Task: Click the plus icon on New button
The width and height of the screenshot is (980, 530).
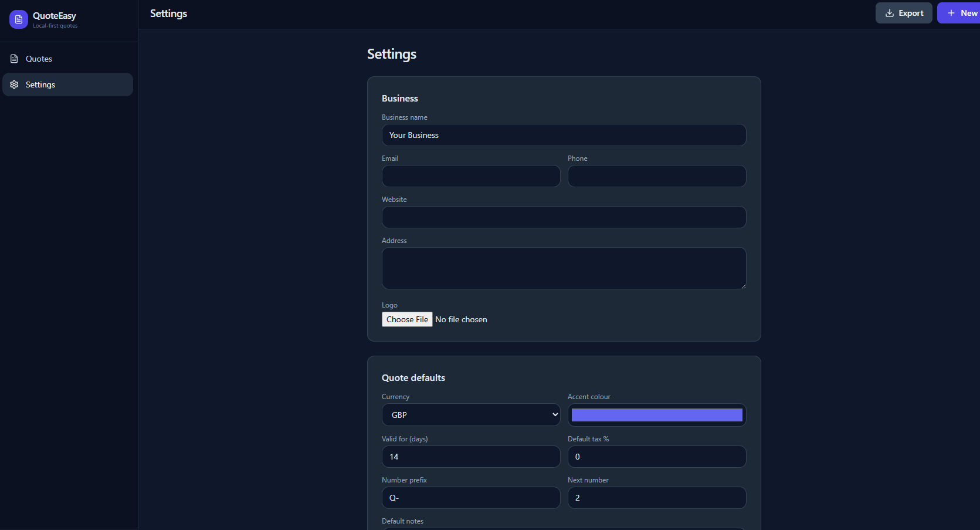Action: pyautogui.click(x=951, y=13)
